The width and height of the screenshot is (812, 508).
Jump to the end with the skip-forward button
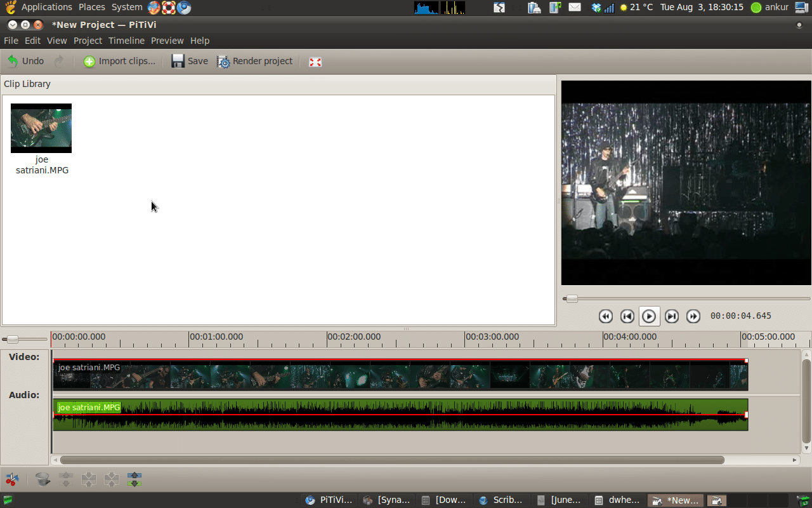point(672,316)
